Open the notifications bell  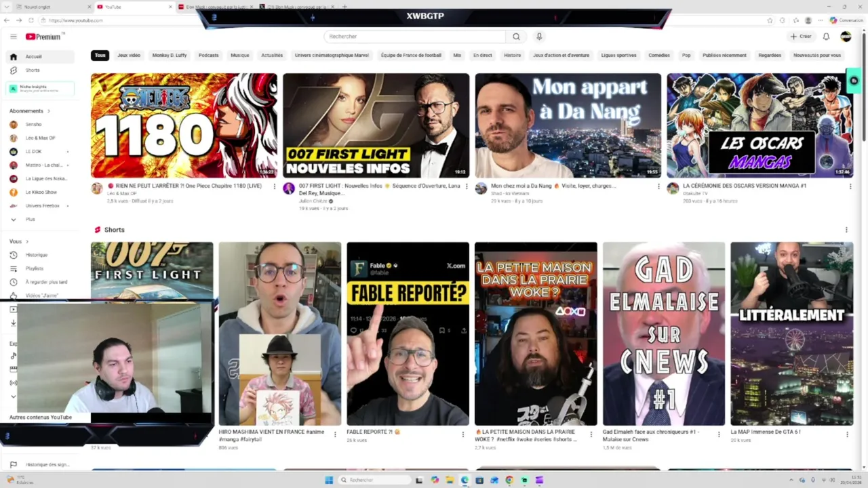click(826, 37)
